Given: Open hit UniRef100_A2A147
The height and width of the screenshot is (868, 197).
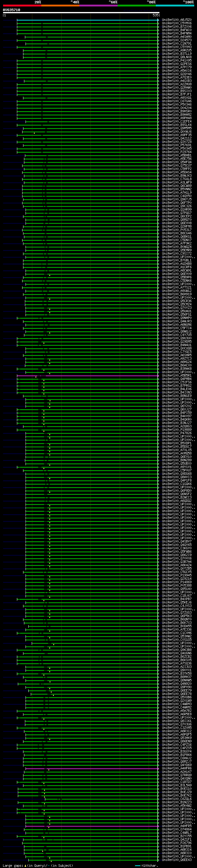Looking at the screenshot, I should [x=177, y=772].
